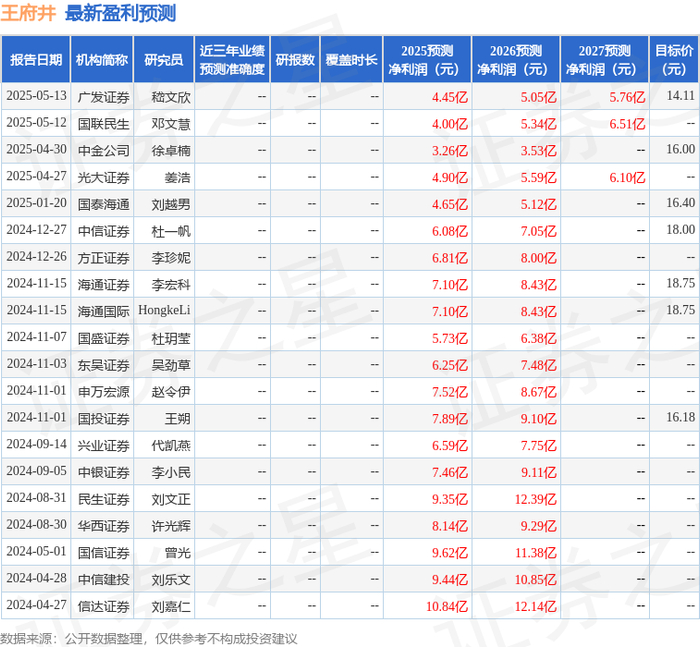Image resolution: width=700 pixels, height=647 pixels.
Task: Click the 研究员 column header
Action: pyautogui.click(x=163, y=59)
